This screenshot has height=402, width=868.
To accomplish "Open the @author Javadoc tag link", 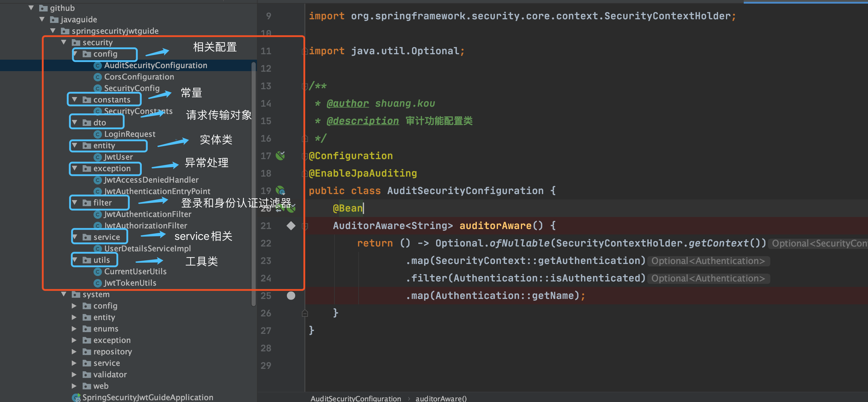I will click(x=347, y=103).
